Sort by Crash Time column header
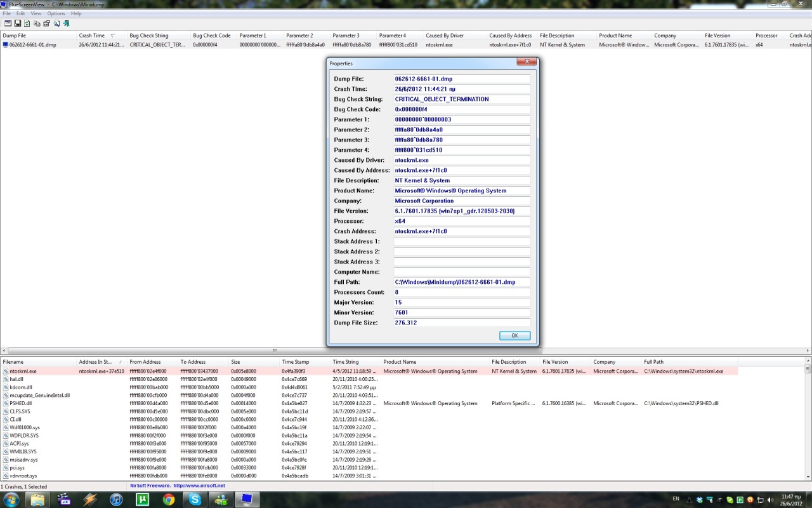This screenshot has width=812, height=508. [x=101, y=36]
